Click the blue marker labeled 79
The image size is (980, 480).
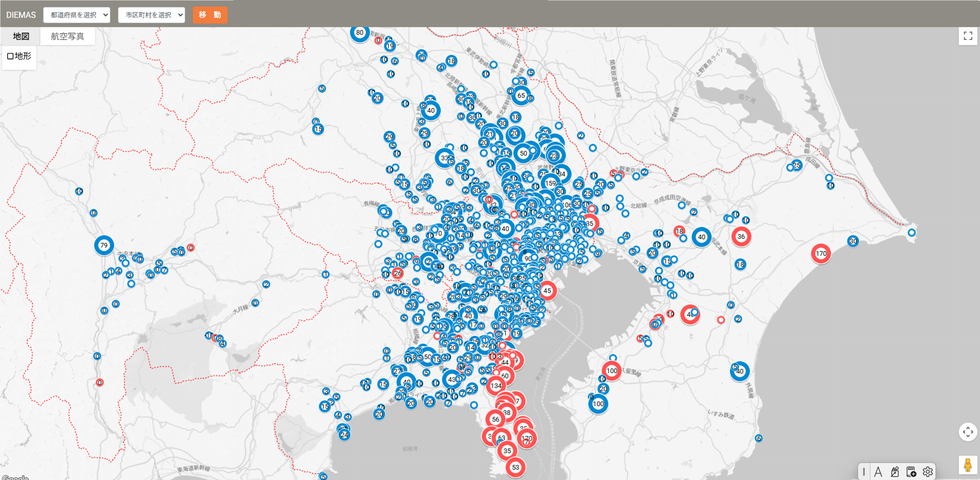click(x=104, y=245)
